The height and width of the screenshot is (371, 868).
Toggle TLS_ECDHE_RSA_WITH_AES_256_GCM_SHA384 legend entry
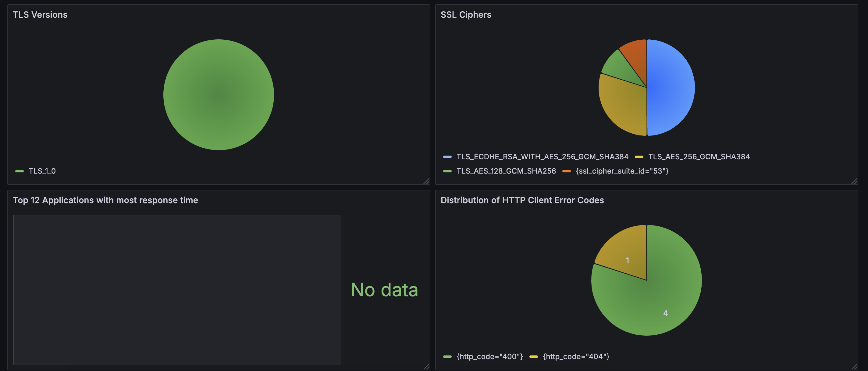pos(542,157)
